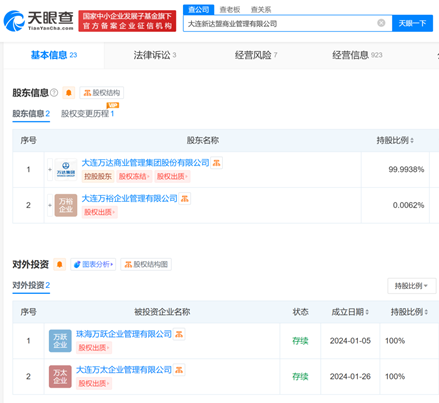Expand the row for 大连万裕企业管理有限公司
The height and width of the screenshot is (403, 439).
(50, 205)
